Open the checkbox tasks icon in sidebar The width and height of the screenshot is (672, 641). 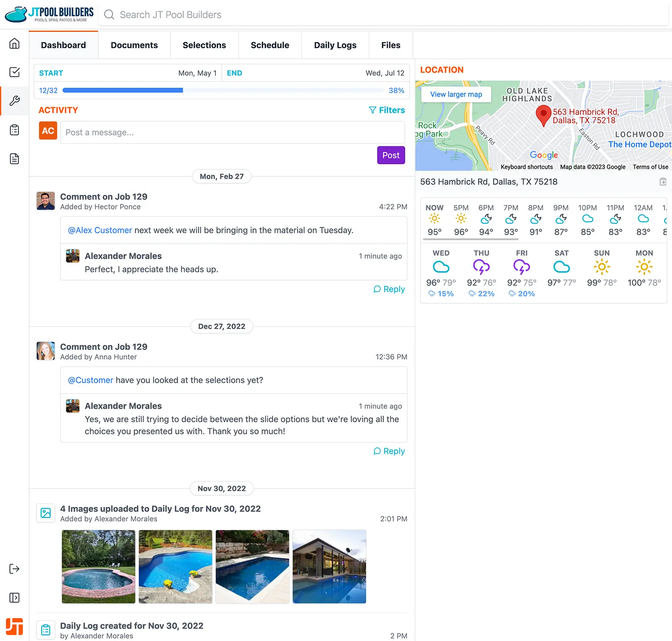coord(14,72)
